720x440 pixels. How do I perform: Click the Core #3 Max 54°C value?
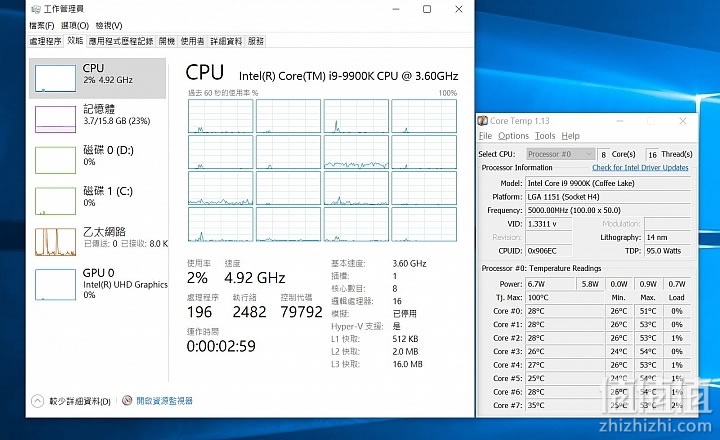coord(648,351)
